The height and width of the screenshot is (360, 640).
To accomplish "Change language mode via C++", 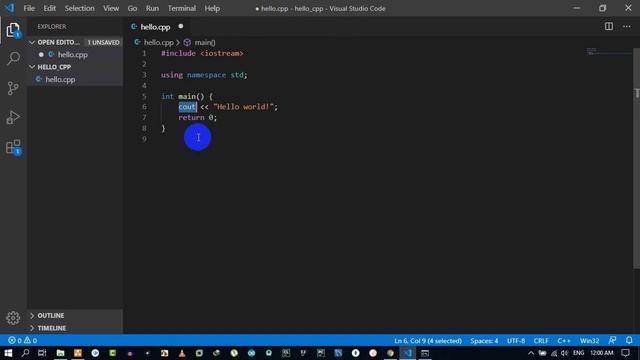I will pyautogui.click(x=564, y=340).
